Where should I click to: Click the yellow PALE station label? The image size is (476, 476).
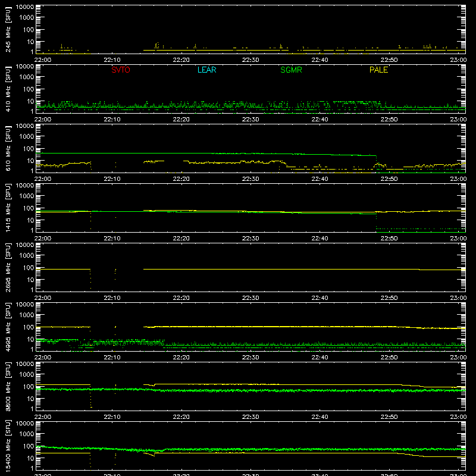(x=378, y=70)
